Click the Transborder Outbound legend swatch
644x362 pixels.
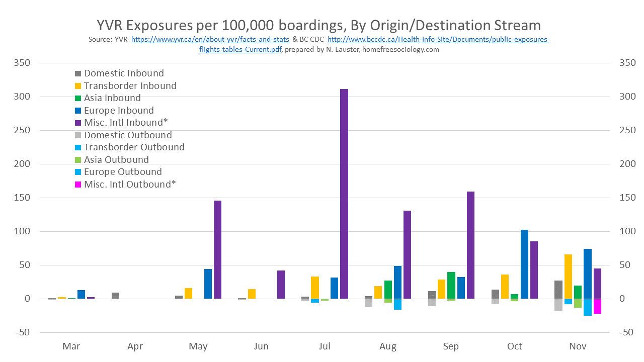78,147
